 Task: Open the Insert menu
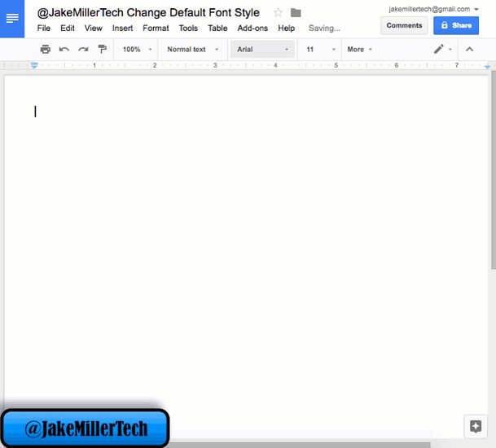(x=122, y=29)
